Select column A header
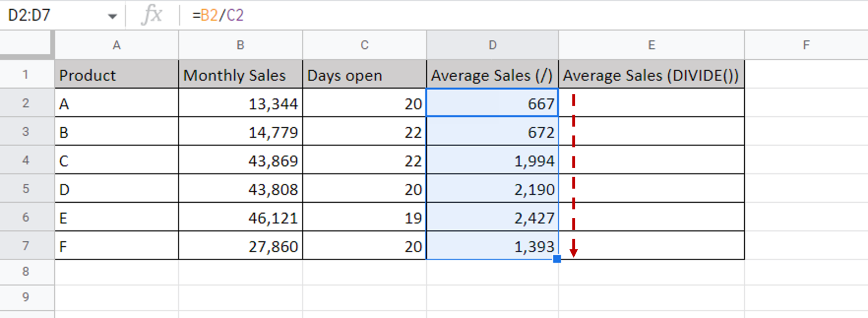This screenshot has height=318, width=868. [117, 45]
